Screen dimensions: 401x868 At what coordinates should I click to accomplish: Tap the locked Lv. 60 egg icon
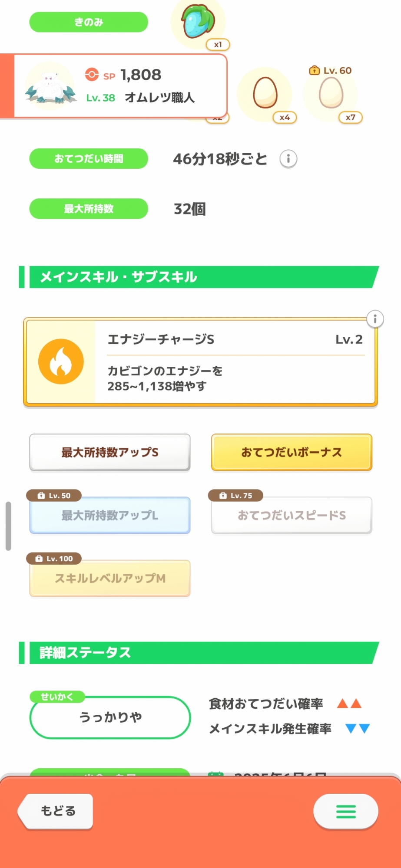331,92
